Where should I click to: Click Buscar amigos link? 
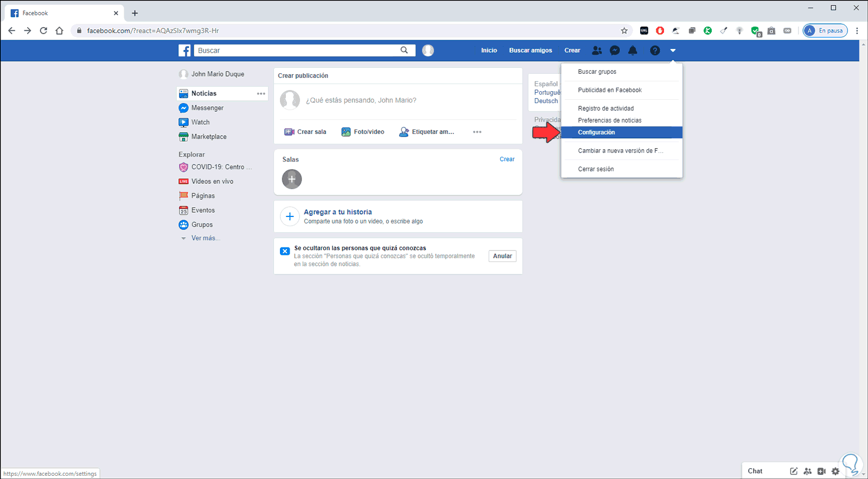pos(531,50)
